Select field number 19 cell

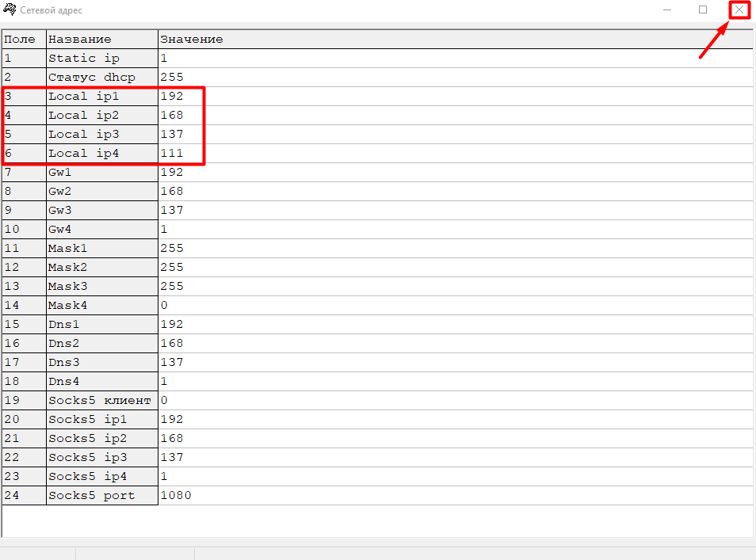(24, 401)
